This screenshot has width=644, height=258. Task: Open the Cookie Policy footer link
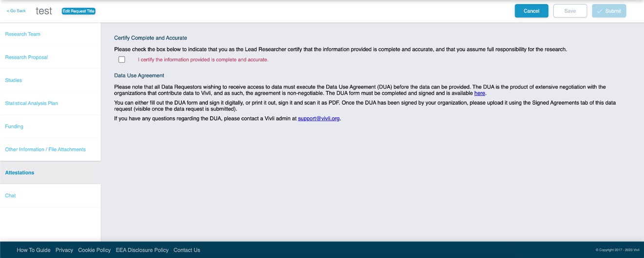tap(94, 250)
